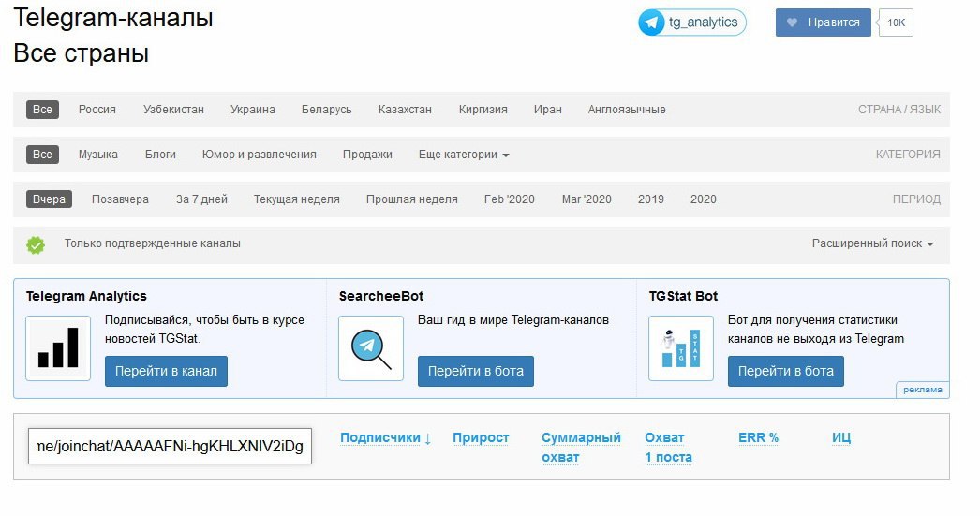Sort table by ИЦ
Viewport: 980px width, 516px height.
[841, 438]
